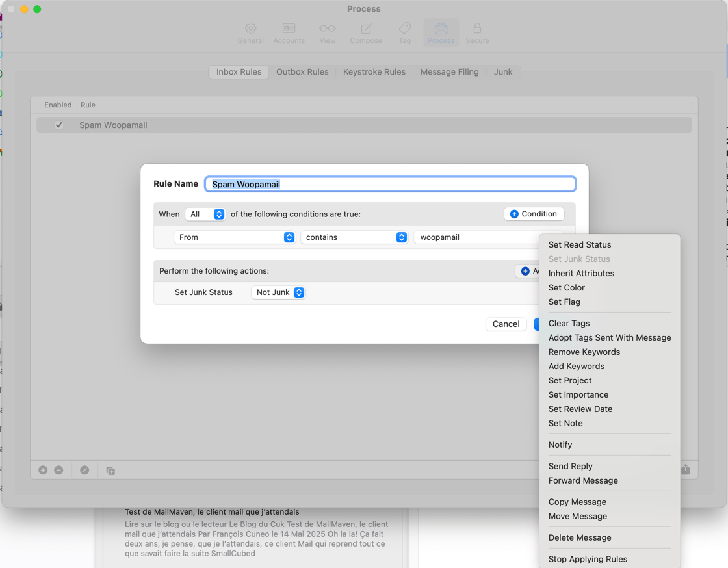The height and width of the screenshot is (568, 728).
Task: Open the General preferences pane
Action: point(251,33)
